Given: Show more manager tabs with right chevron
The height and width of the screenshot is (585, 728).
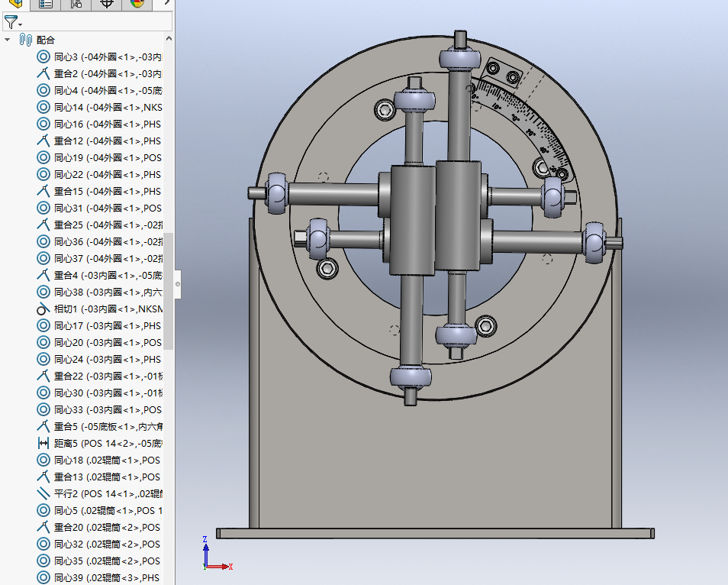Looking at the screenshot, I should pyautogui.click(x=166, y=3).
